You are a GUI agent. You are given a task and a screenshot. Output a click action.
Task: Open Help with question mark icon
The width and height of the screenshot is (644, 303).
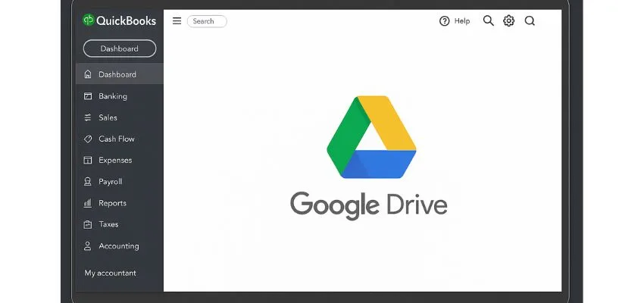click(x=455, y=21)
